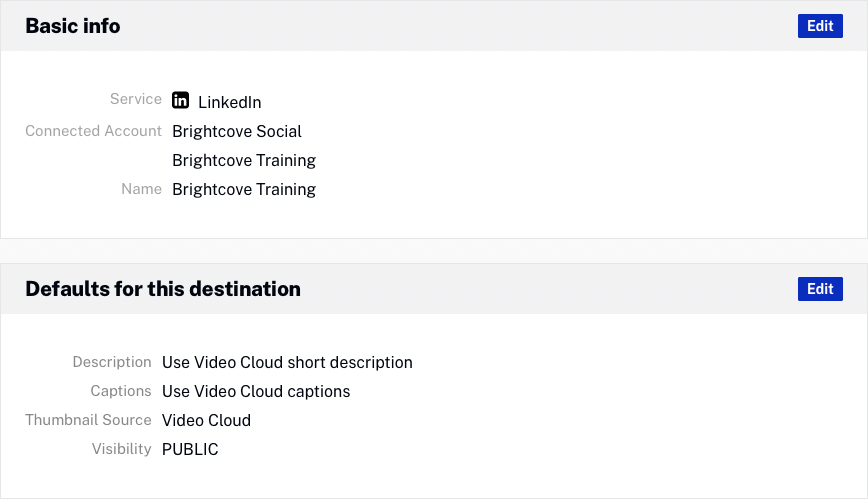Click the Basic info heading
This screenshot has height=499, width=868.
pyautogui.click(x=73, y=26)
